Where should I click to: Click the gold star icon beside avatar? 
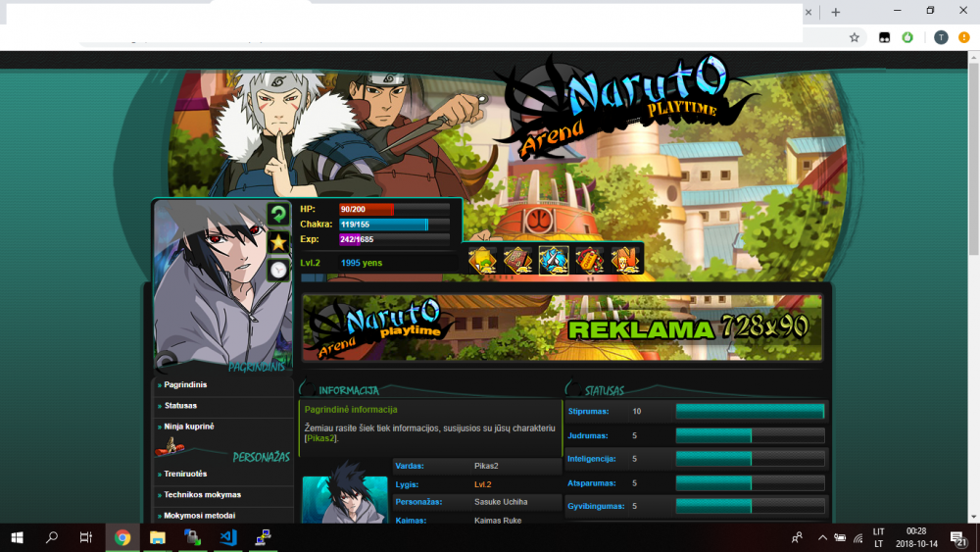click(x=278, y=242)
